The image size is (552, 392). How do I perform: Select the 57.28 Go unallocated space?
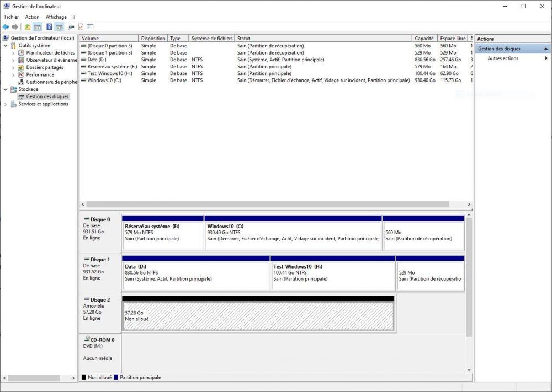pos(258,316)
